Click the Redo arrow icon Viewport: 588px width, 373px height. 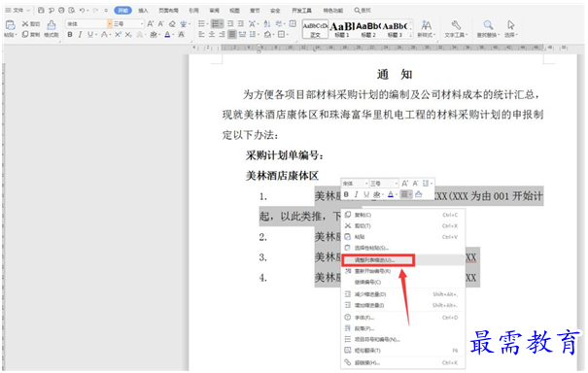[95, 10]
